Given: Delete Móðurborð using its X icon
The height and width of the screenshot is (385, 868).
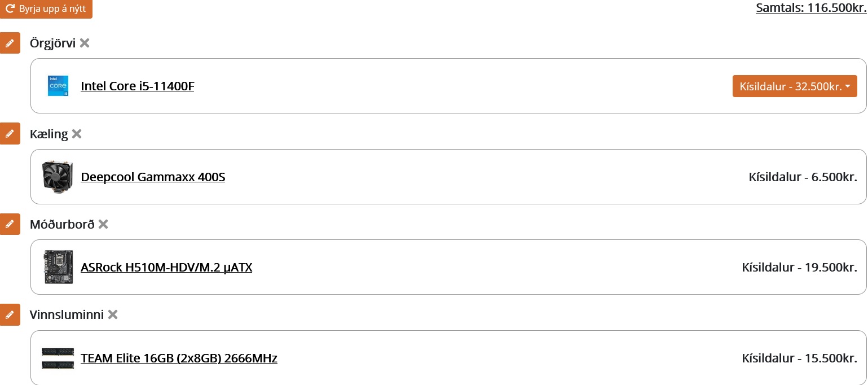Looking at the screenshot, I should coord(103,224).
